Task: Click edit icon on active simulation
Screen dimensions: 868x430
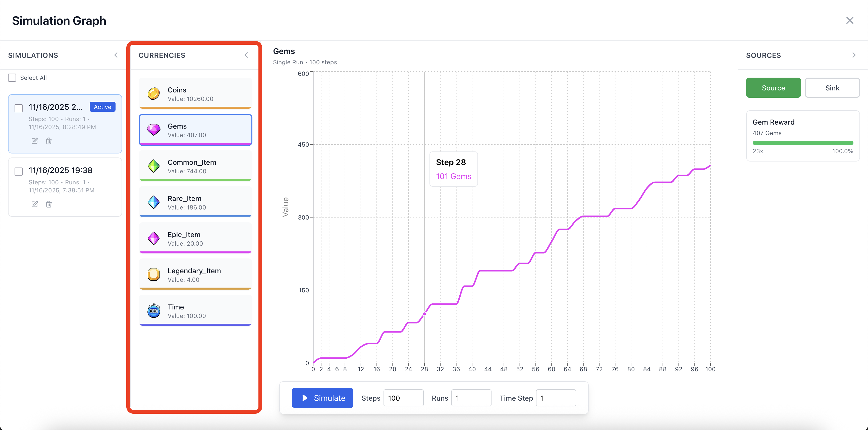Action: (35, 141)
